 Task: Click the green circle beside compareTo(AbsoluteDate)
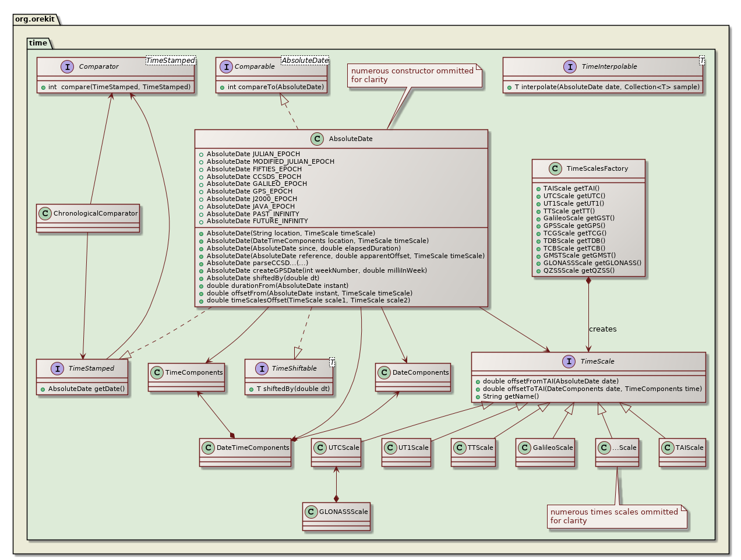coord(222,87)
